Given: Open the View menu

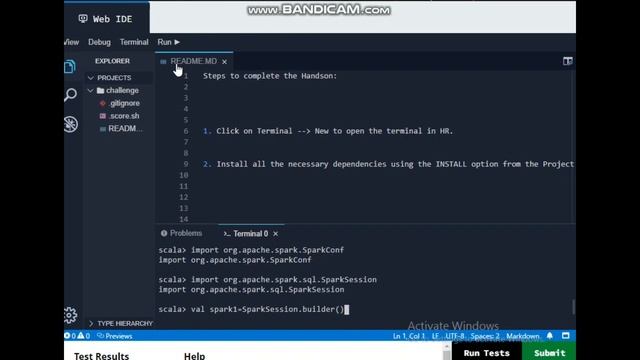Looking at the screenshot, I should 71,42.
